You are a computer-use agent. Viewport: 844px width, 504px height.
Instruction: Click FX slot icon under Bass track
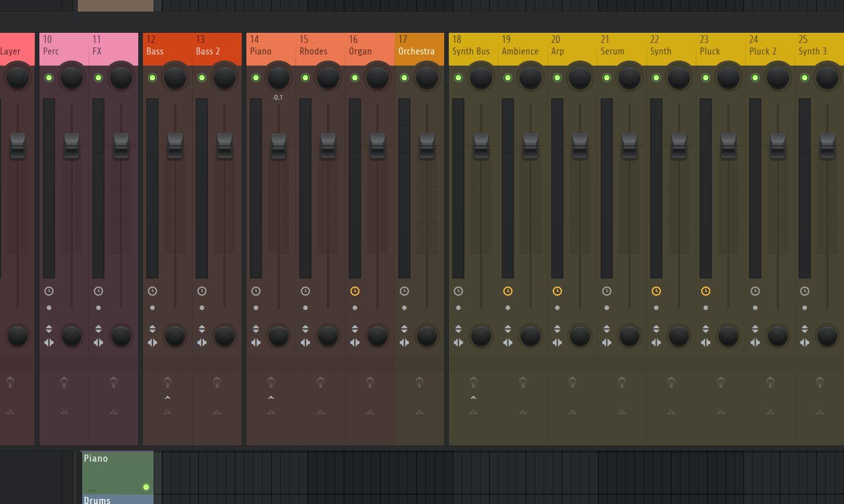click(168, 382)
